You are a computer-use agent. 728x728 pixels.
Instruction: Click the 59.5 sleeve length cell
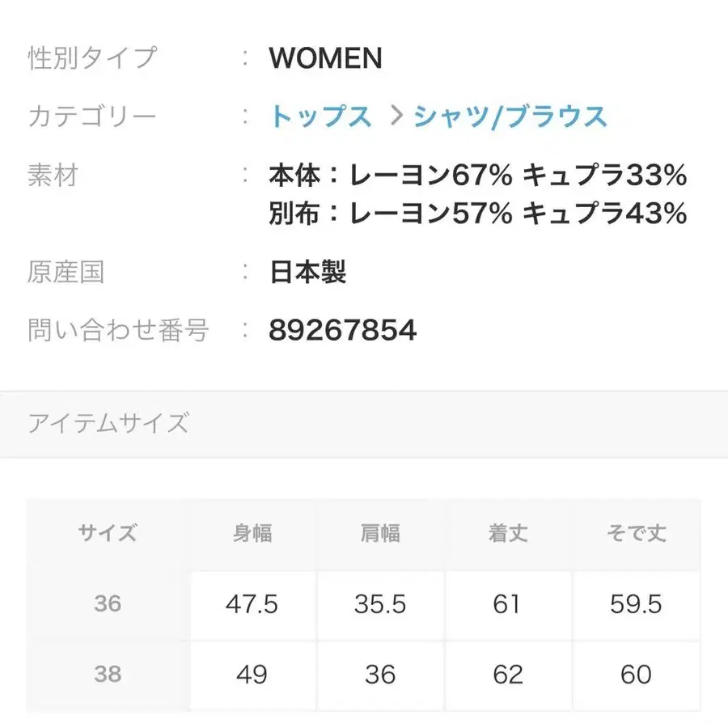pos(636,603)
